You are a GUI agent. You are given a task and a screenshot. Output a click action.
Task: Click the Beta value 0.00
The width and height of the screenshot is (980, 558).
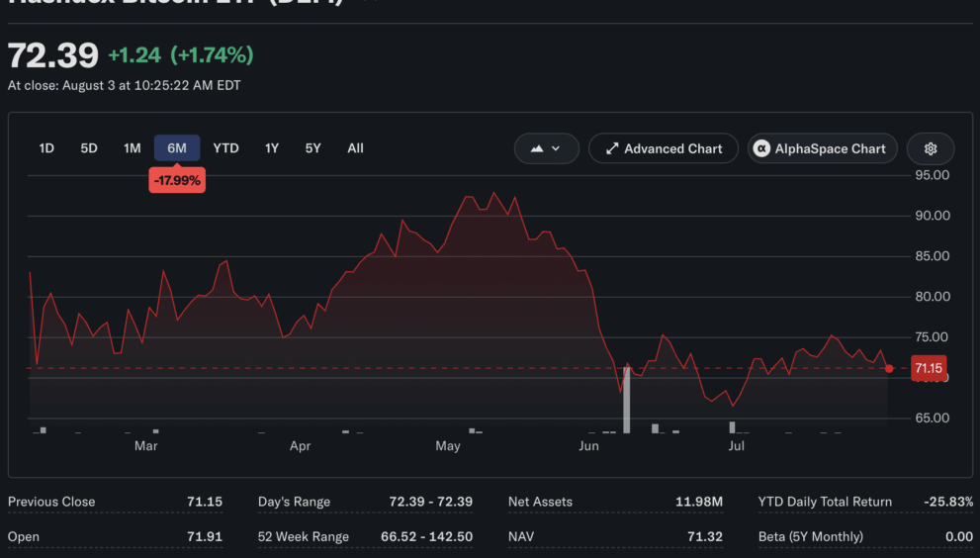pos(959,537)
